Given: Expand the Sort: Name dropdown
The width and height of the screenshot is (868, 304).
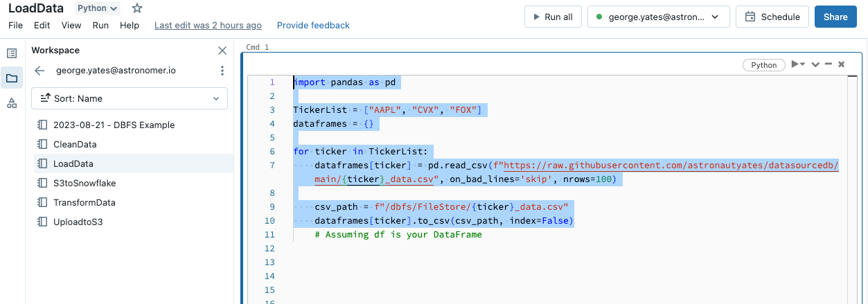Looking at the screenshot, I should (130, 98).
